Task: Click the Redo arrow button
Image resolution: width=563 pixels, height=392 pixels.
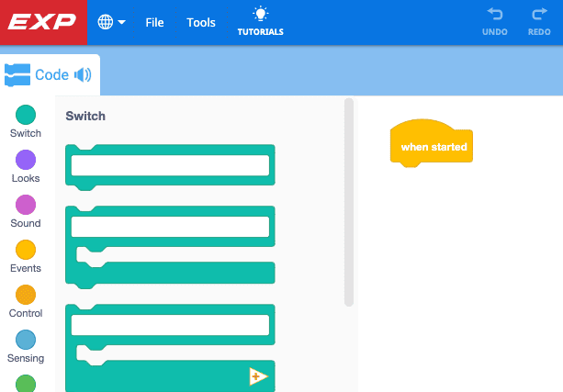Action: tap(539, 22)
